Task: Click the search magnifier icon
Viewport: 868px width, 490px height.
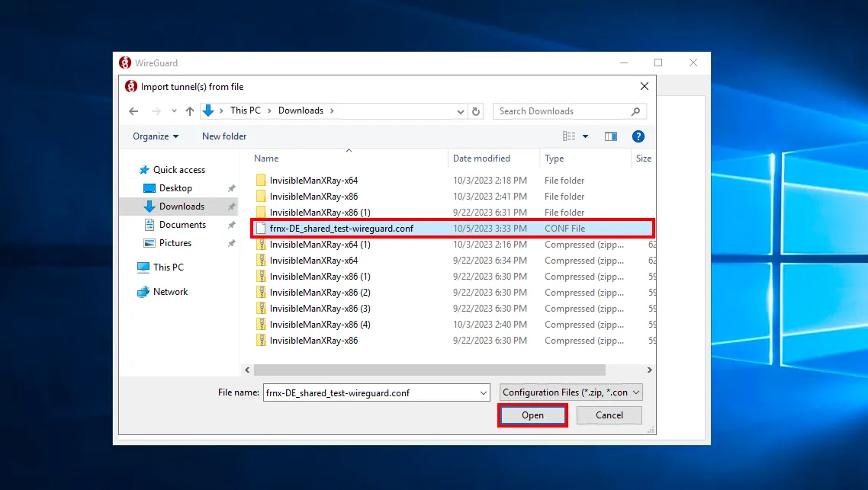Action: click(x=635, y=111)
